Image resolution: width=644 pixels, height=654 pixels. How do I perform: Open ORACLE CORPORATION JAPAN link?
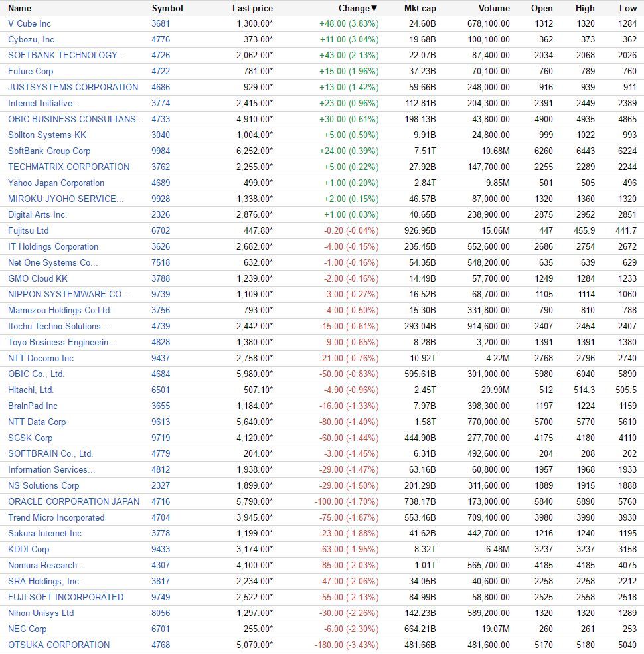pos(74,501)
